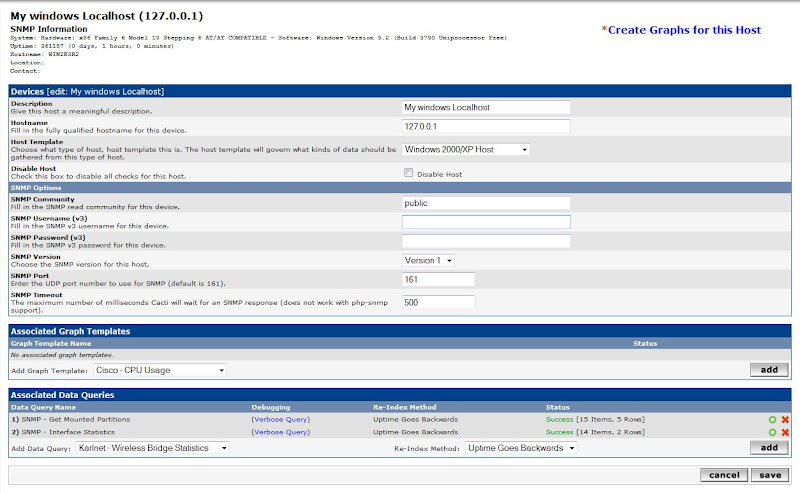The image size is (800, 493).
Task: Open Verbose Query for Interface Statistics
Action: tap(281, 432)
